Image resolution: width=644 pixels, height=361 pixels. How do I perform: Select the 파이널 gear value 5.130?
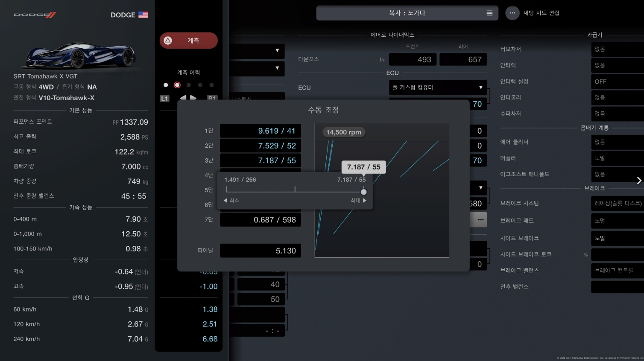[261, 251]
